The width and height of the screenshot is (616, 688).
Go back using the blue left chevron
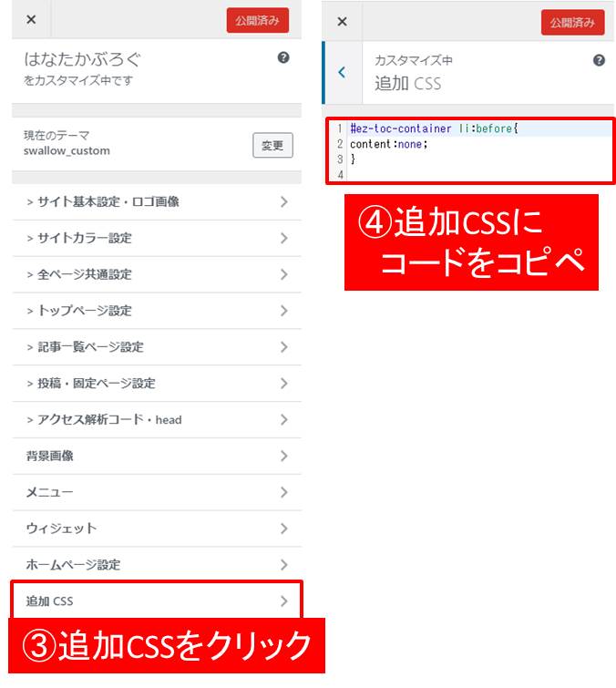(x=343, y=72)
